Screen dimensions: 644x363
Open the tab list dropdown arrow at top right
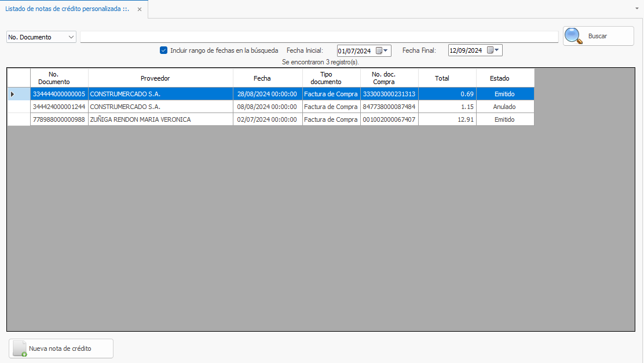click(x=636, y=9)
